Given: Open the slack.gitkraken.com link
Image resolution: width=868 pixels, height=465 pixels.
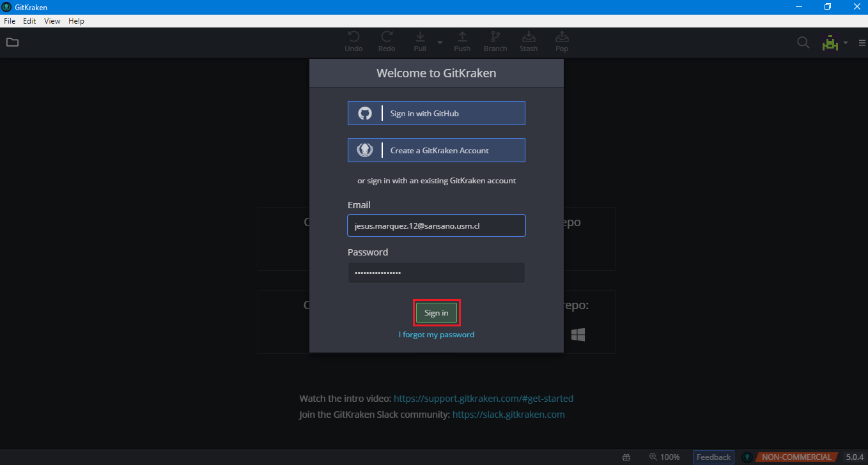Looking at the screenshot, I should coord(509,415).
